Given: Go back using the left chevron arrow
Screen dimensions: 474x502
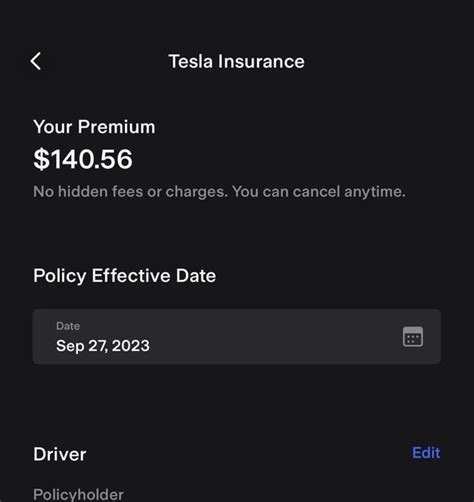Looking at the screenshot, I should coord(36,61).
